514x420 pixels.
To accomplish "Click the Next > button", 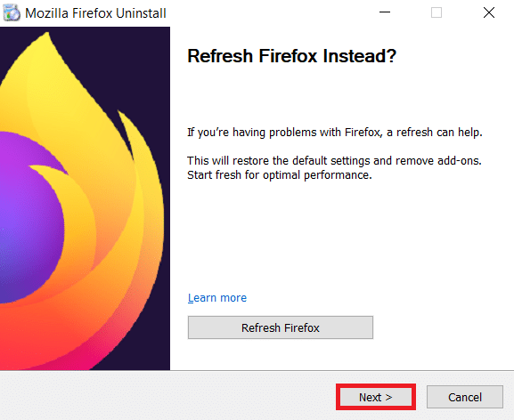I will 376,397.
